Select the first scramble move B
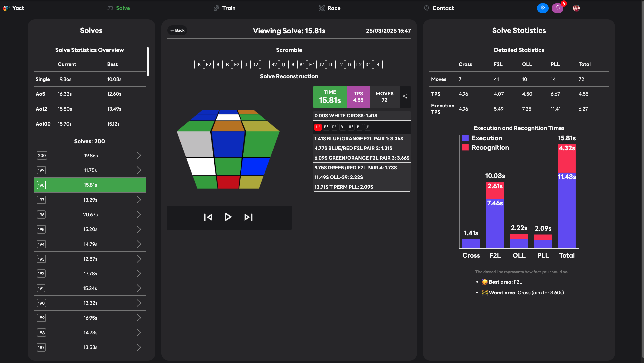 pos(199,65)
